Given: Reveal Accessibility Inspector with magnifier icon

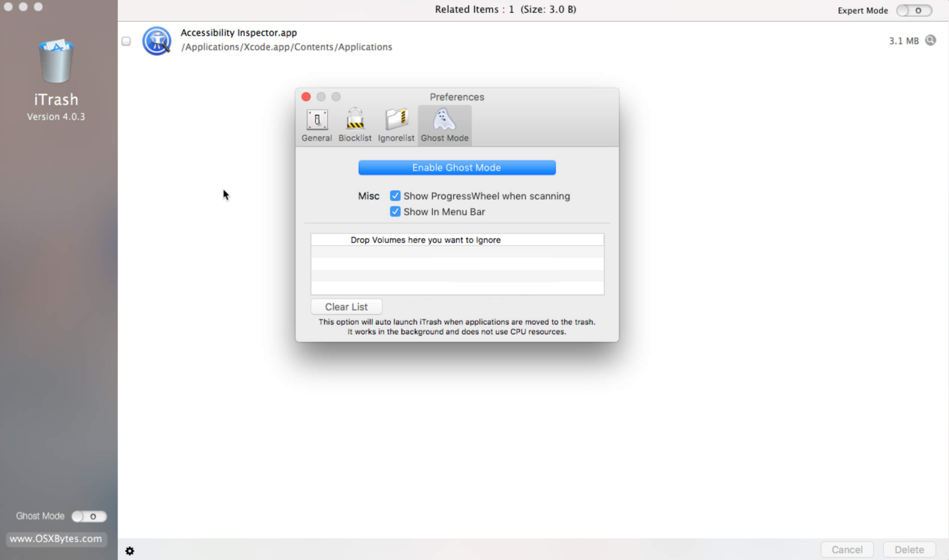Looking at the screenshot, I should pyautogui.click(x=930, y=40).
